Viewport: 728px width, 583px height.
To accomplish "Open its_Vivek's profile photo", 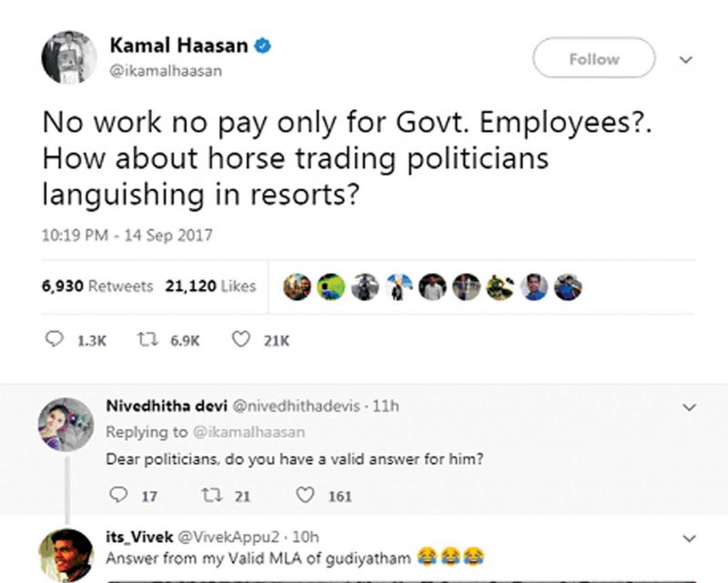I will (x=66, y=555).
